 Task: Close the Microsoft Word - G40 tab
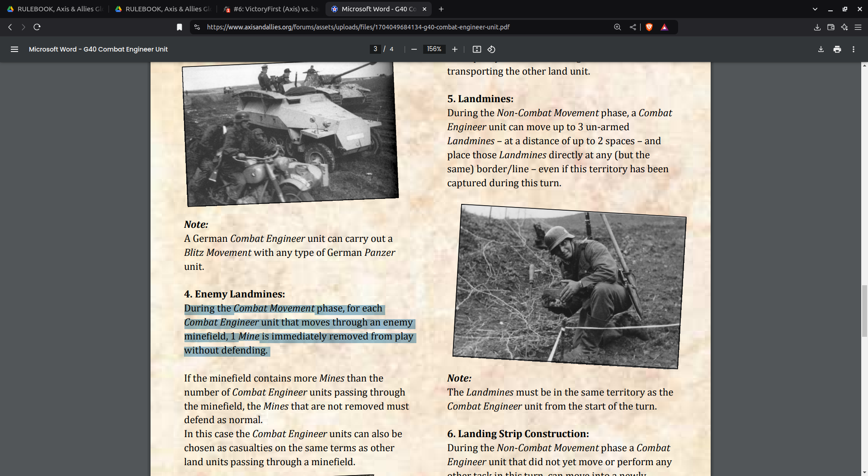(x=425, y=9)
